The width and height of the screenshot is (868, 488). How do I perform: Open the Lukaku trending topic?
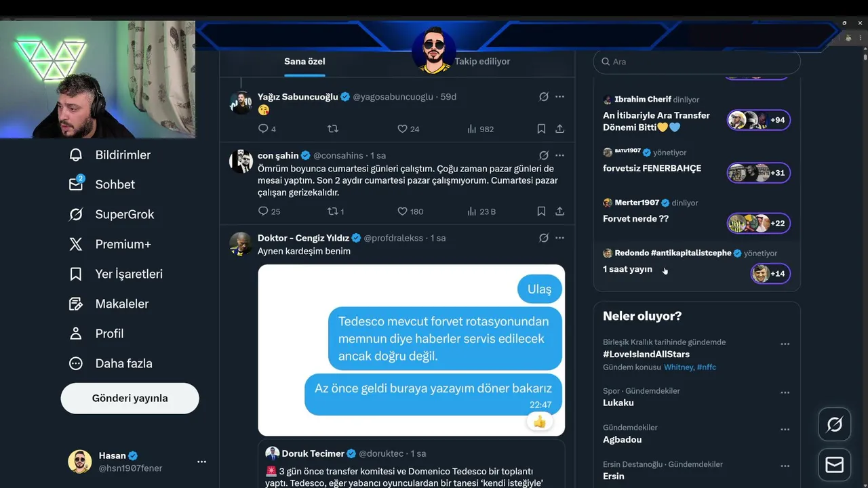point(618,403)
